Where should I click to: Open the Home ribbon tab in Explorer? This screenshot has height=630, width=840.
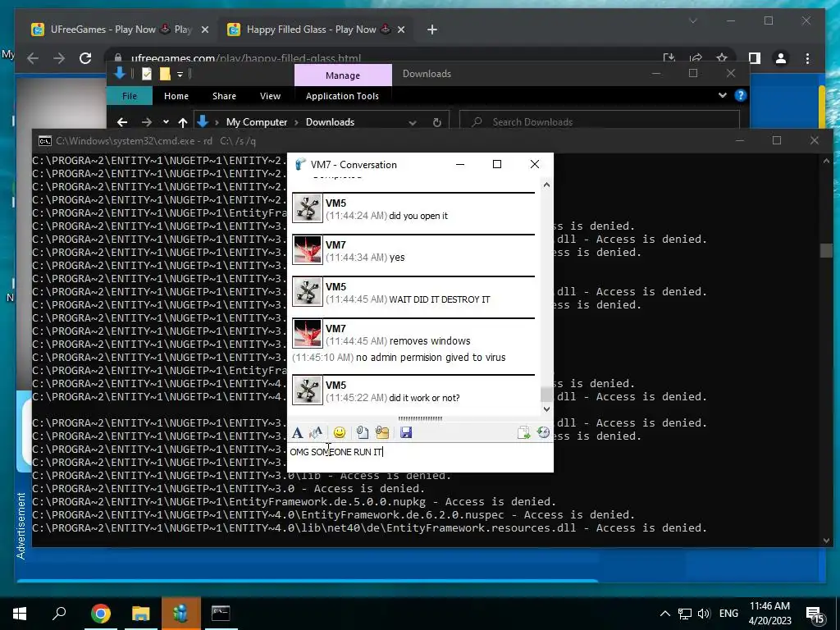click(176, 96)
